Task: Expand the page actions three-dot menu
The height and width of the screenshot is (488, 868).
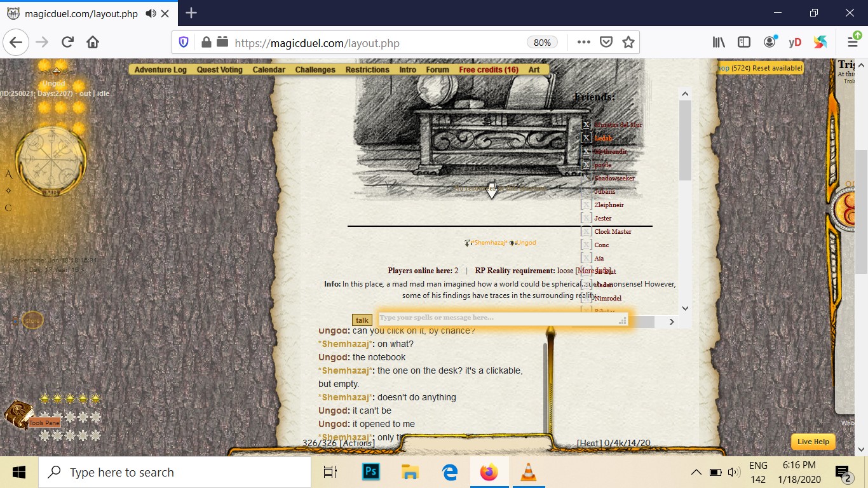Action: tap(583, 43)
